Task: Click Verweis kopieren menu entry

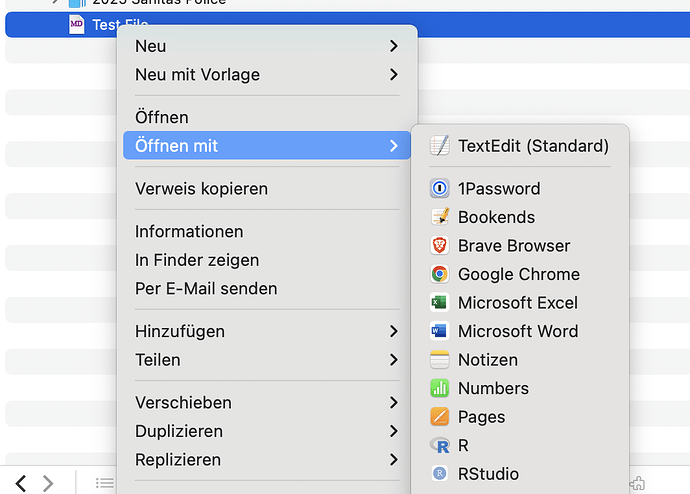Action: [201, 189]
